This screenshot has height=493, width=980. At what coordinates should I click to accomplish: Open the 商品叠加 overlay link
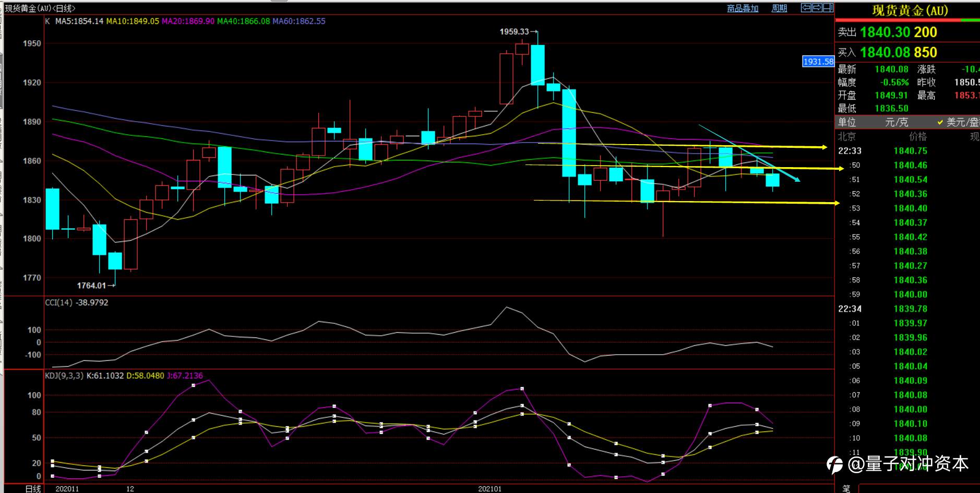tap(743, 8)
